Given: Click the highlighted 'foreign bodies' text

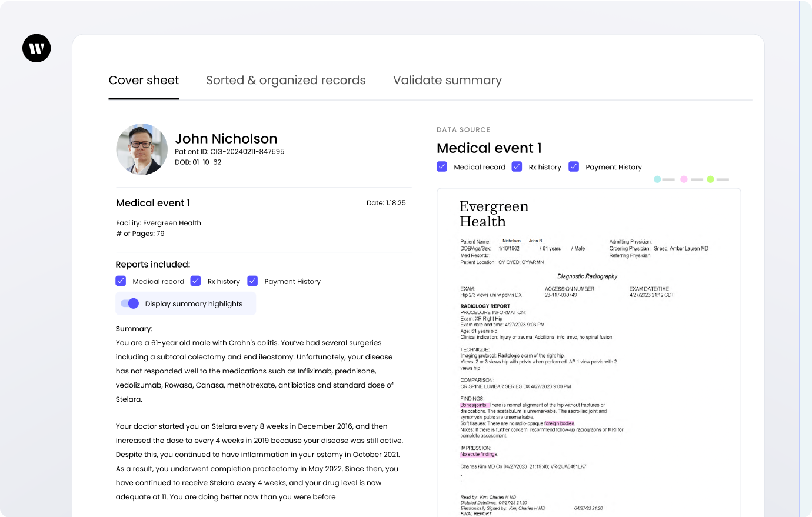Looking at the screenshot, I should (559, 423).
